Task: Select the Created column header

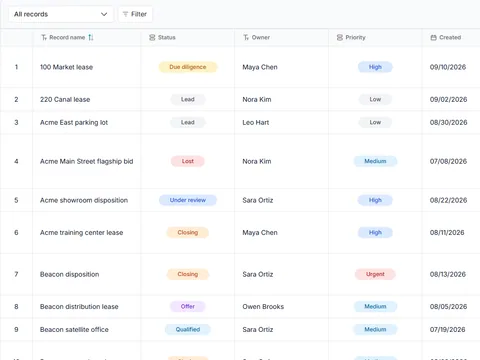Action: click(451, 38)
